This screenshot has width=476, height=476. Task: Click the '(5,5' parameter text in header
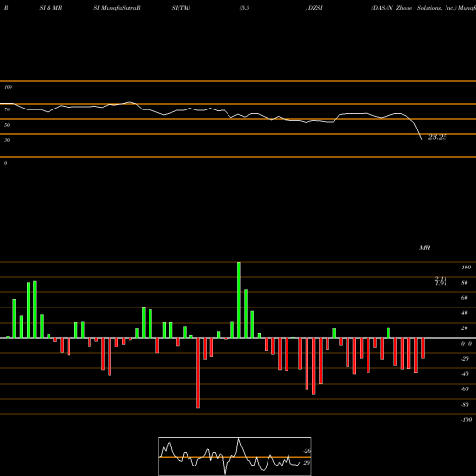[x=245, y=8]
